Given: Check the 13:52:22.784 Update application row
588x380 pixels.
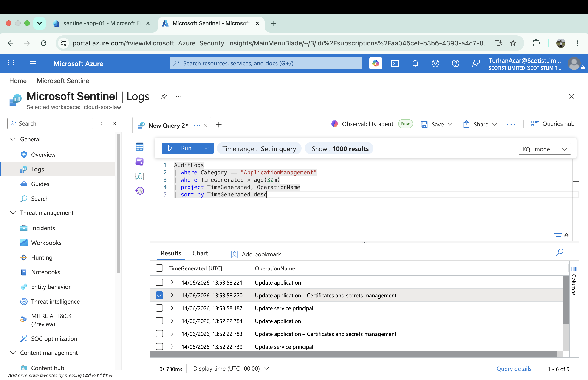Looking at the screenshot, I should point(159,321).
